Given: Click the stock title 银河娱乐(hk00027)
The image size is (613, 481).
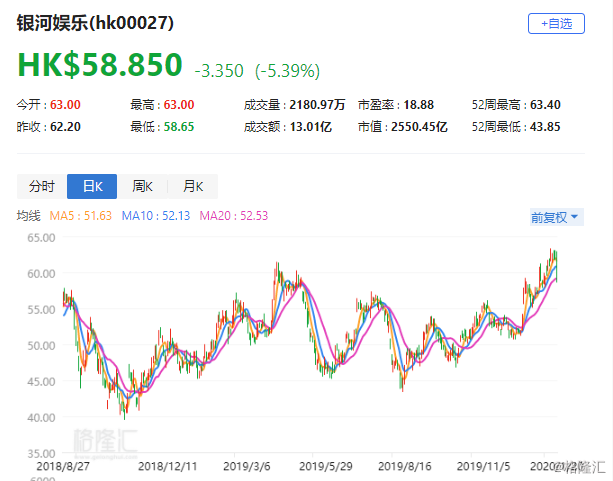Looking at the screenshot, I should [x=95, y=23].
